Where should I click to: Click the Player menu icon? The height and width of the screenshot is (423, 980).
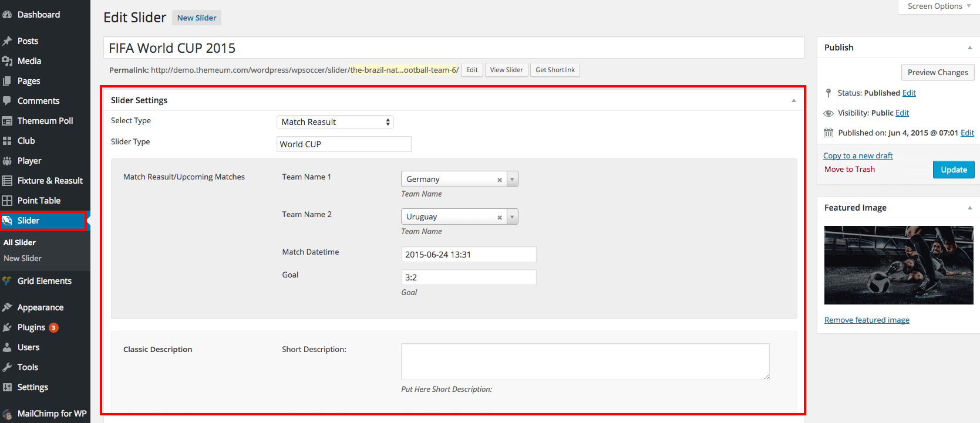(7, 161)
